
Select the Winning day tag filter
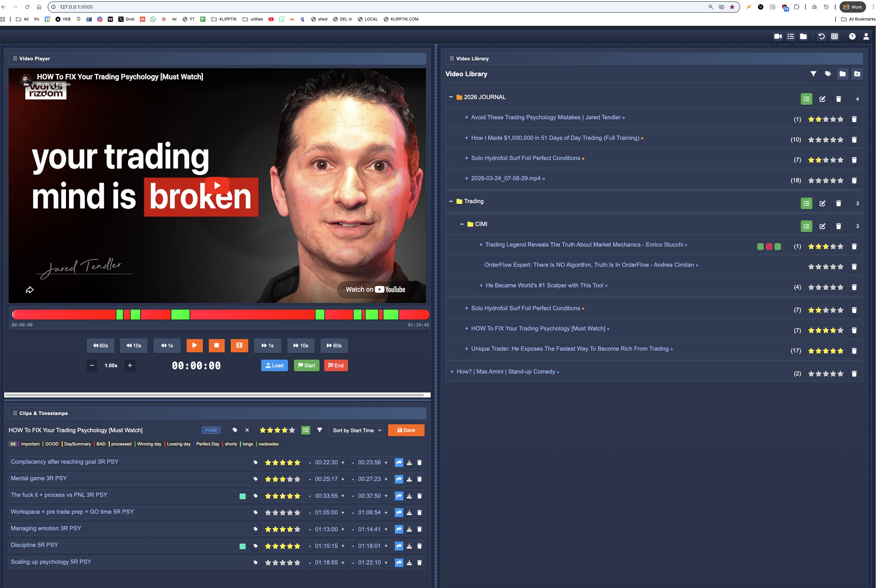pyautogui.click(x=149, y=444)
